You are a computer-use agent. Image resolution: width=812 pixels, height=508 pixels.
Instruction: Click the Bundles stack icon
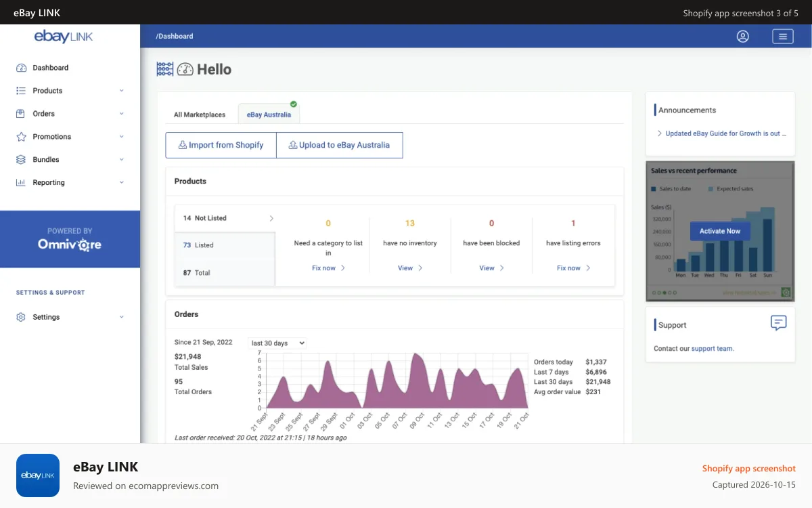[21, 160]
